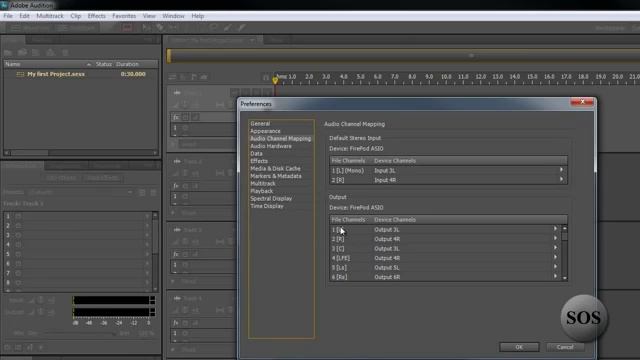Open the Input 3L device channel arrow
Viewport: 640px width, 360px height.
point(561,170)
